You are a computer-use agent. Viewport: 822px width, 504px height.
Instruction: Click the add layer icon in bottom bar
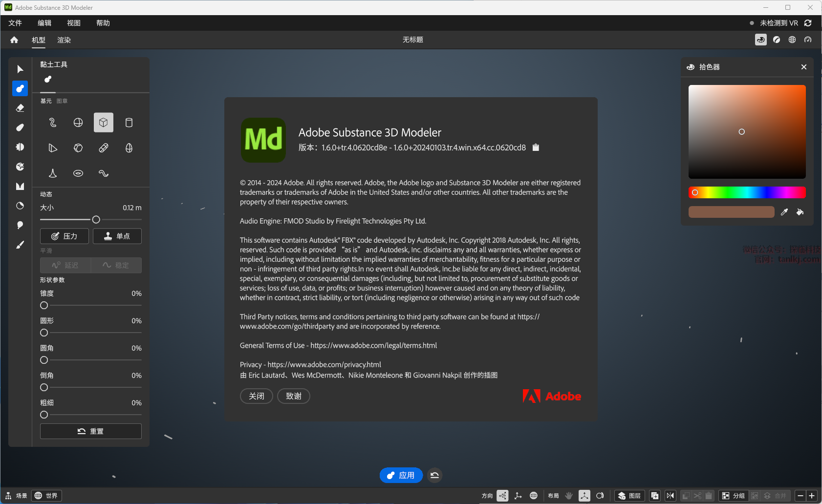tap(655, 496)
